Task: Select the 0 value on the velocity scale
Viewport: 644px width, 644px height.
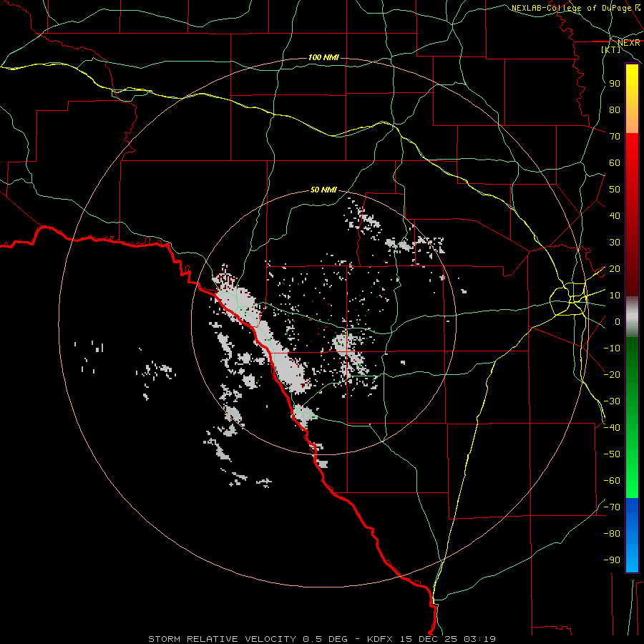Action: tap(618, 322)
